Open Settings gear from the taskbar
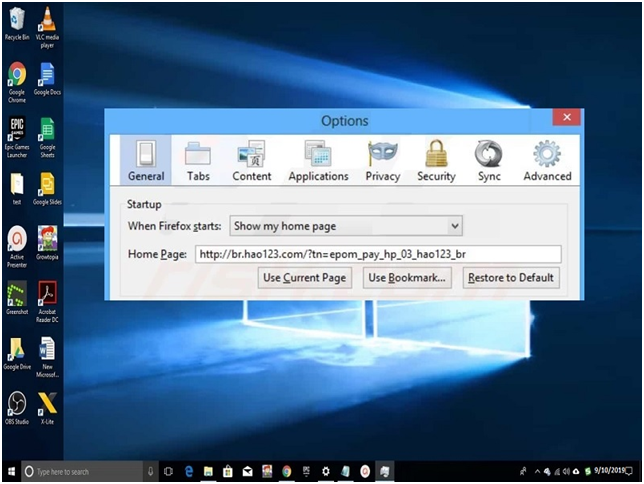644x484 pixels. click(x=326, y=471)
